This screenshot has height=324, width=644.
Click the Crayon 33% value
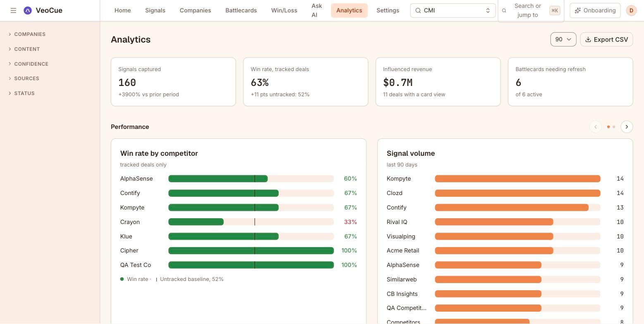click(351, 222)
